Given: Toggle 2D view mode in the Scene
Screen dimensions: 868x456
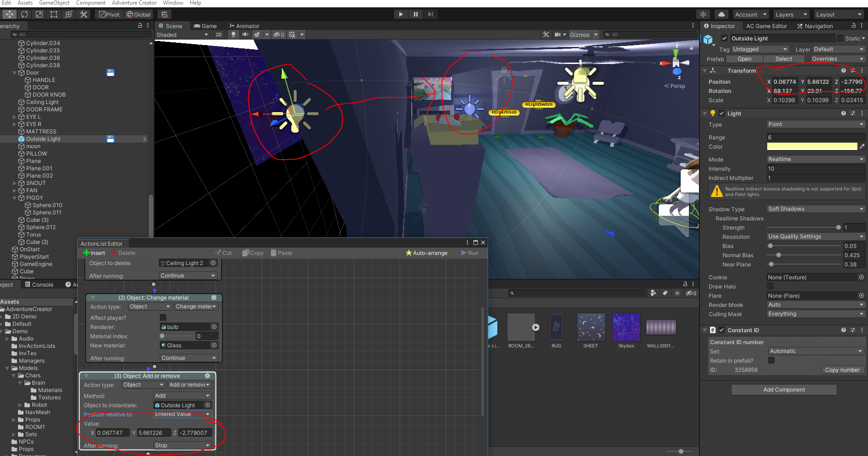Looking at the screenshot, I should (219, 35).
